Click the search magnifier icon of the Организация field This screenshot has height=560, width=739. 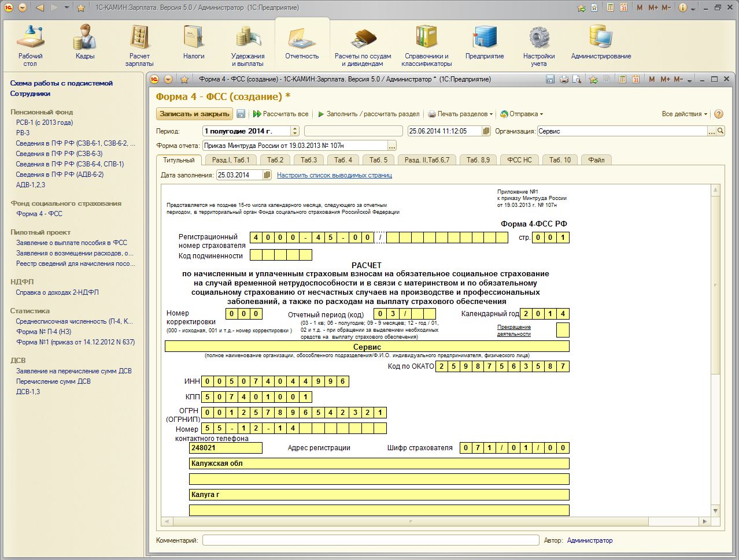(720, 131)
